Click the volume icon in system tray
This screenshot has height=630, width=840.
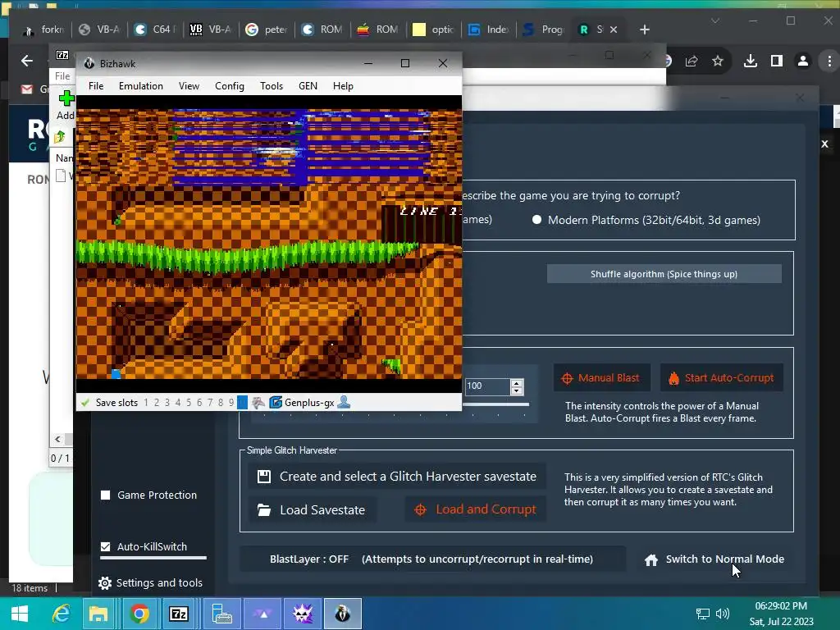(723, 614)
